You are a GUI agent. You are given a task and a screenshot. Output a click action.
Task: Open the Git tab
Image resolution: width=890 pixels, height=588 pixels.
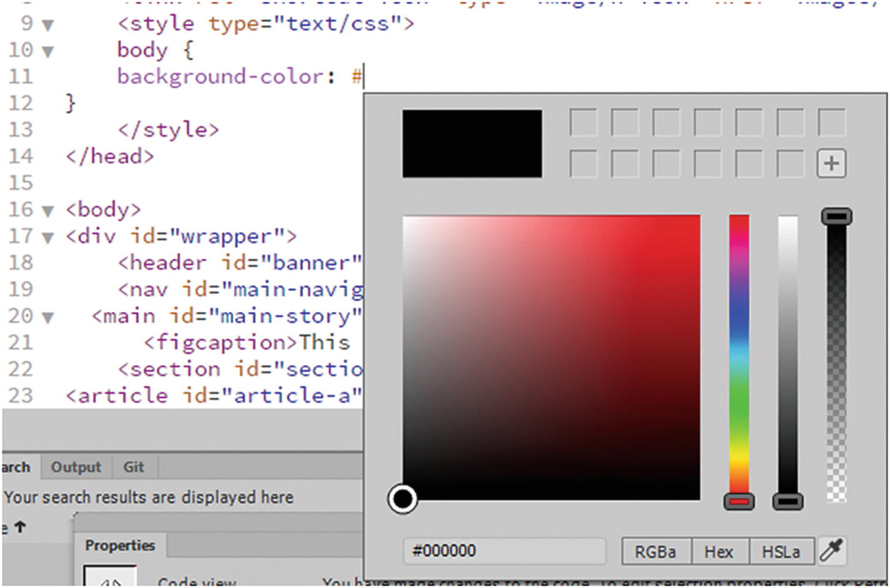tap(133, 466)
